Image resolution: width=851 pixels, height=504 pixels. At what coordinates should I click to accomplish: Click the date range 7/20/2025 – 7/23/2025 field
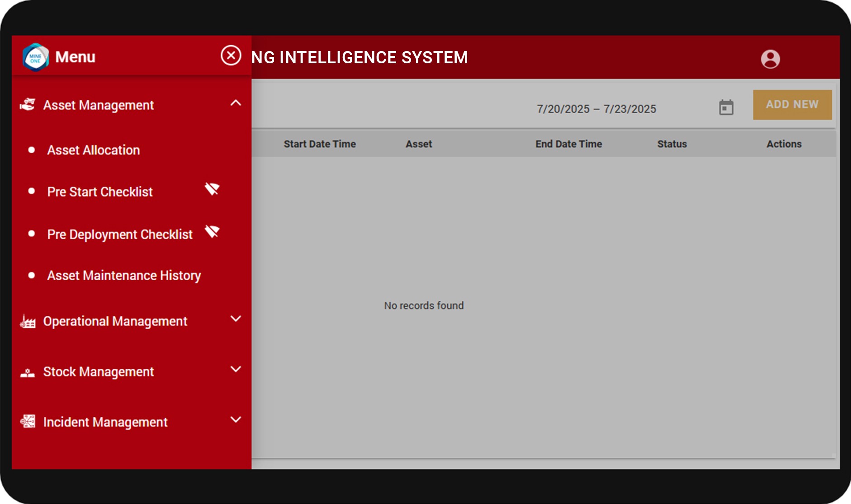pos(596,109)
